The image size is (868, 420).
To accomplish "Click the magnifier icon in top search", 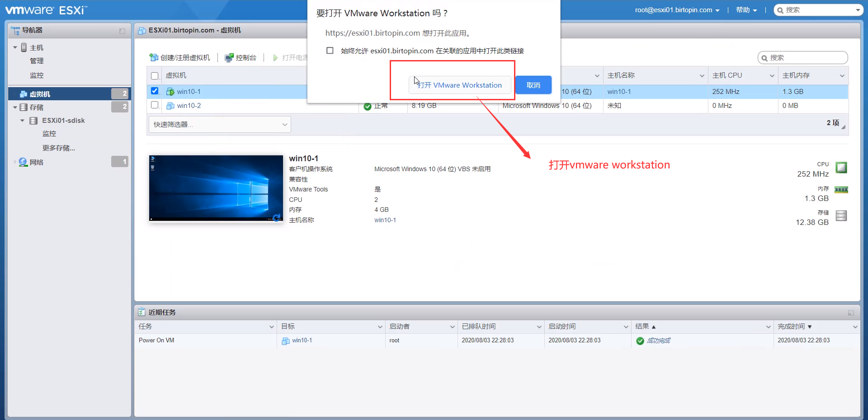I will tap(780, 10).
